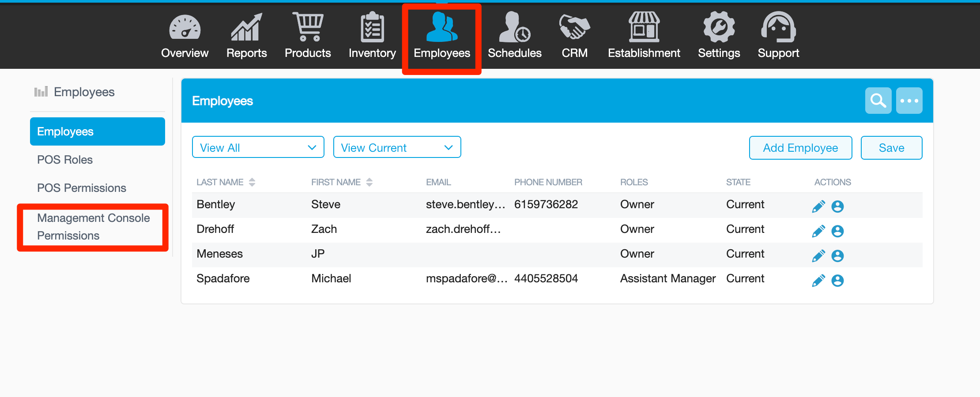Click the Add Employee button
980x397 pixels.
tap(800, 148)
